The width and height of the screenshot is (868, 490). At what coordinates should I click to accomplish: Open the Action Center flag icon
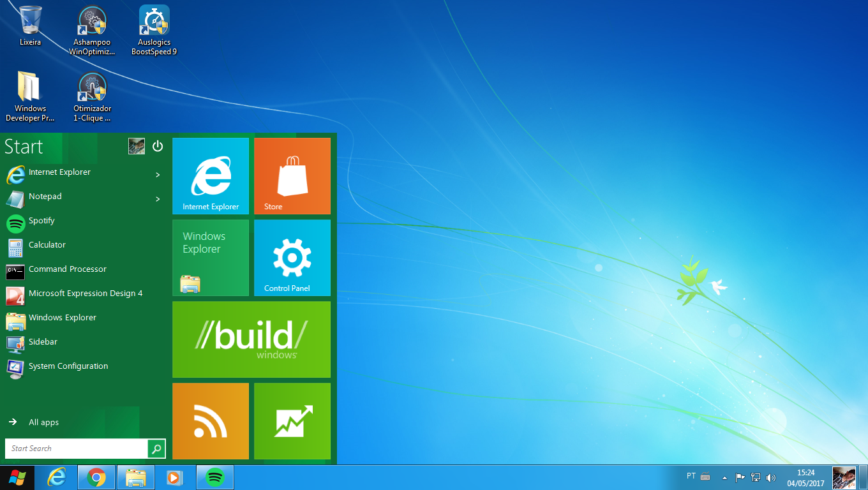pos(740,477)
